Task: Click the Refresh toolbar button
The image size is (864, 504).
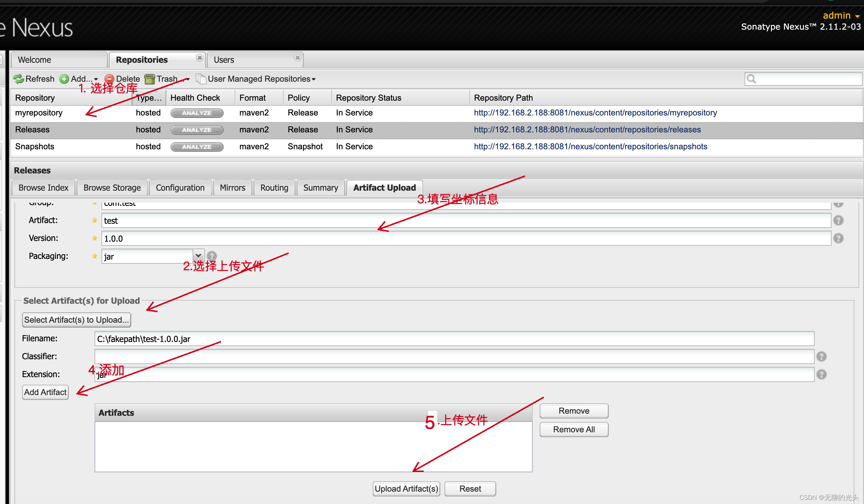Action: pos(34,79)
